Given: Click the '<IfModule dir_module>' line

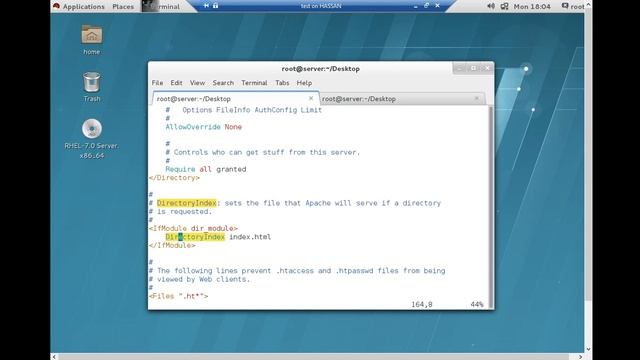Looking at the screenshot, I should click(x=193, y=228).
